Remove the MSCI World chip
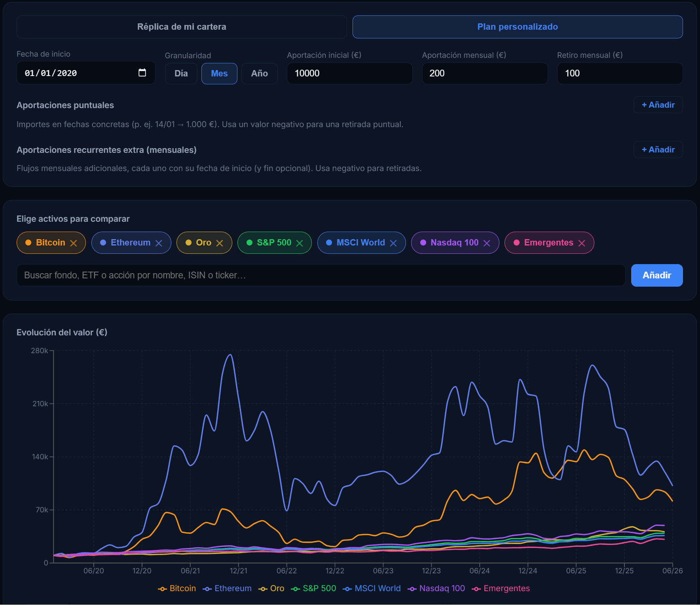 (x=393, y=243)
